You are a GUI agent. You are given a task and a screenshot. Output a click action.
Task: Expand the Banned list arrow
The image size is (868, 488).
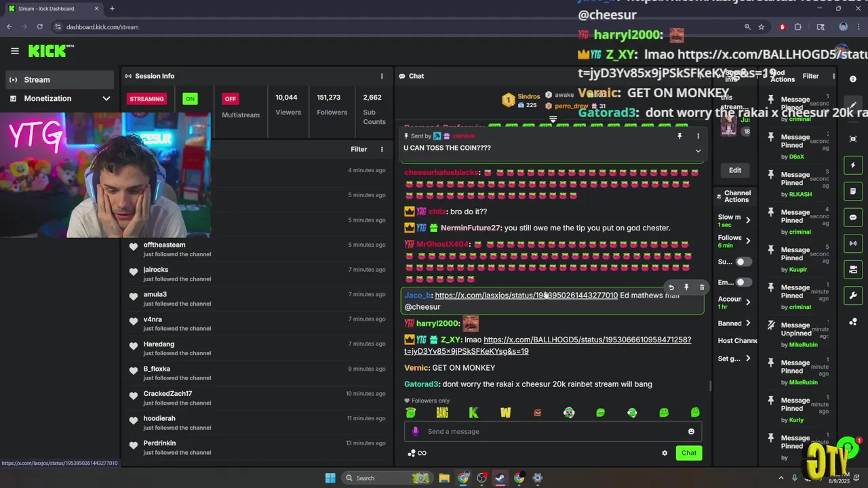[748, 323]
